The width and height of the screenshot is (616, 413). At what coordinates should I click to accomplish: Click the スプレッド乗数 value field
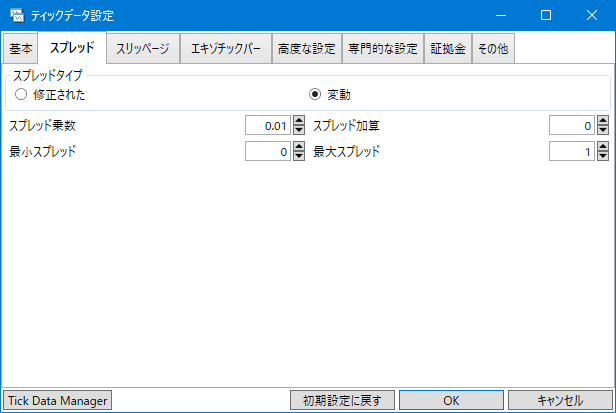268,125
